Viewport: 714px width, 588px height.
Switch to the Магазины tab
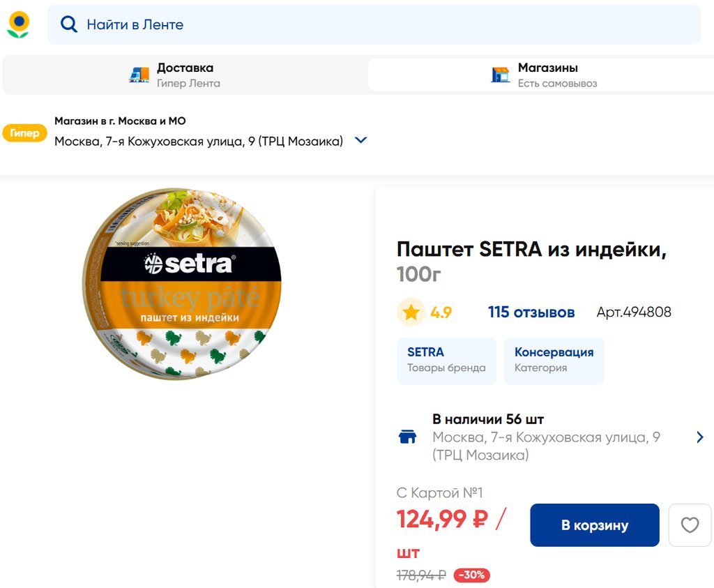[x=547, y=75]
